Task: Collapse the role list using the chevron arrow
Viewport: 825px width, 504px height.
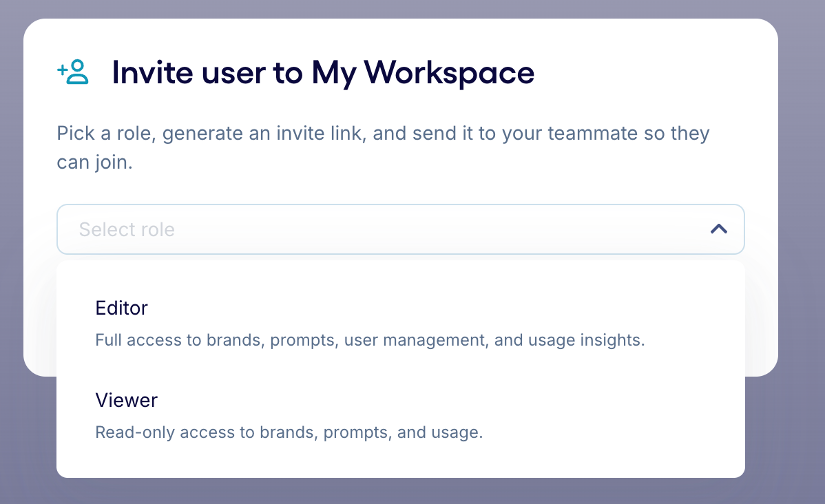Action: [719, 229]
